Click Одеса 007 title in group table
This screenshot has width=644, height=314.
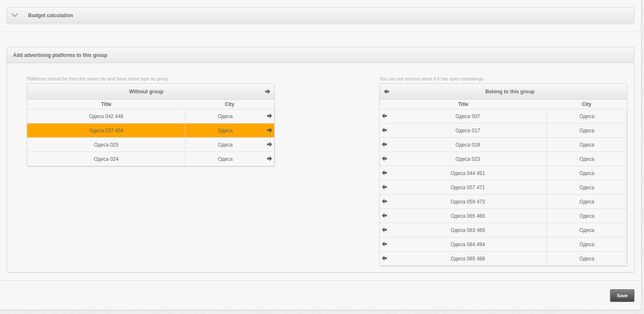(468, 116)
